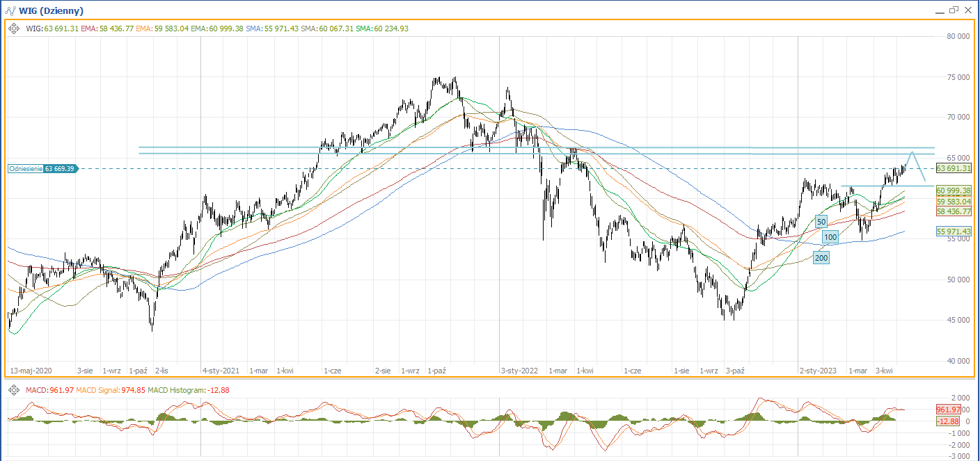This screenshot has width=980, height=461.
Task: Click the pan control icon in MACD panel
Action: tap(14, 391)
